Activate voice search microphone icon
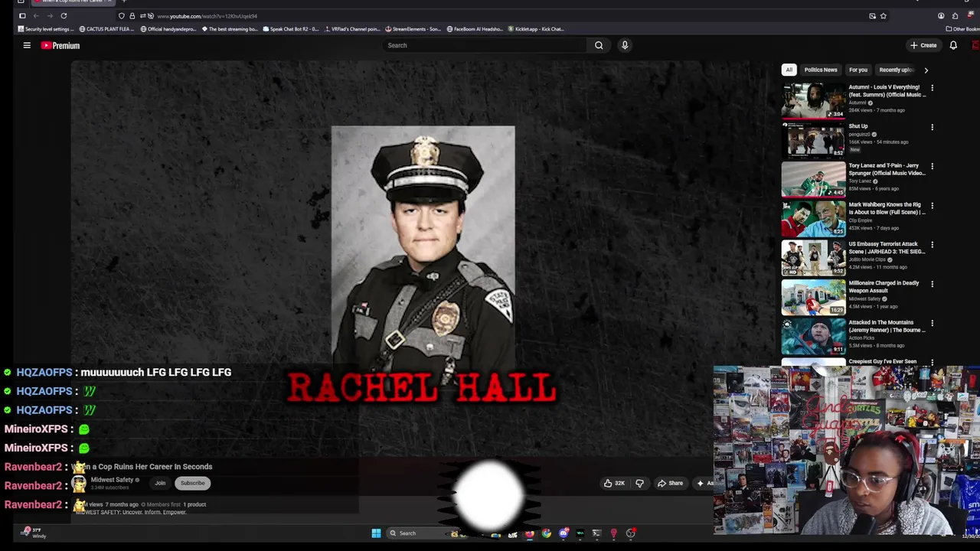The width and height of the screenshot is (980, 551). tap(625, 45)
